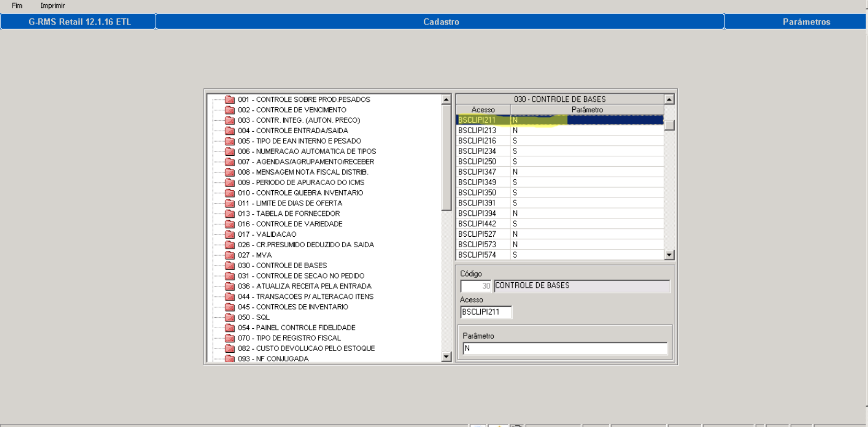Screen dimensions: 868x427
Task: Click folder icon for 027 - MVA
Action: click(x=229, y=255)
